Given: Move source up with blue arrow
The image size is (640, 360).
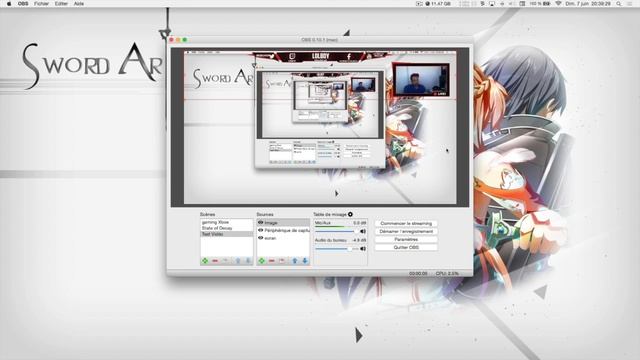Looking at the screenshot, I should (295, 261).
